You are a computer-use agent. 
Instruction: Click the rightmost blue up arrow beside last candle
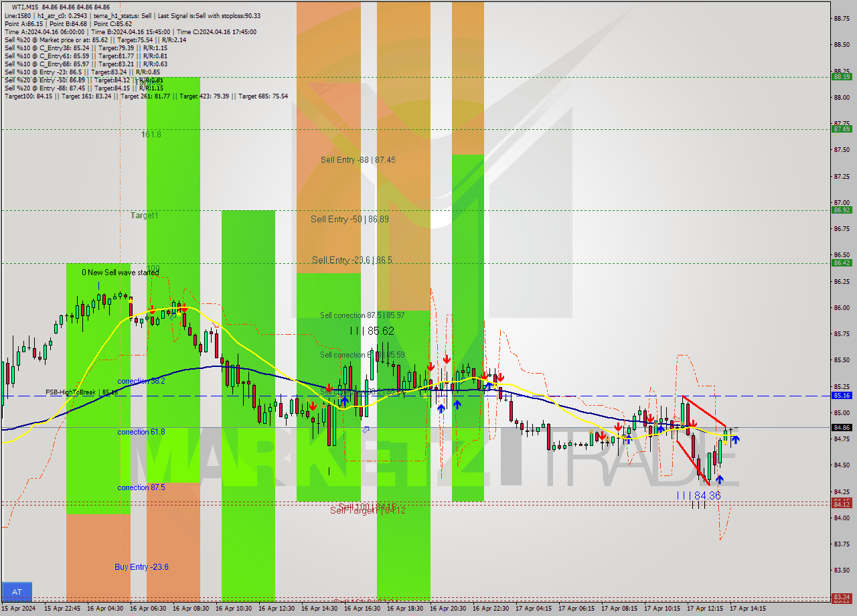click(735, 440)
